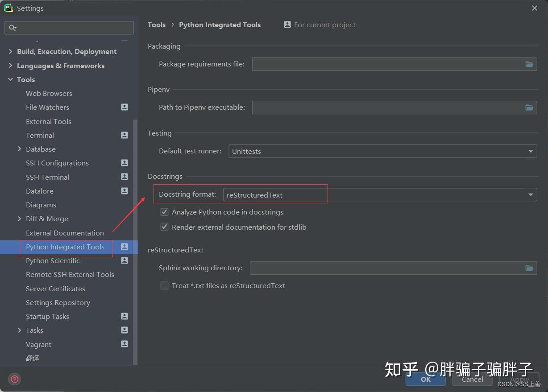Open the Default test runner dropdown
Image resolution: width=548 pixels, height=392 pixels.
tap(531, 151)
